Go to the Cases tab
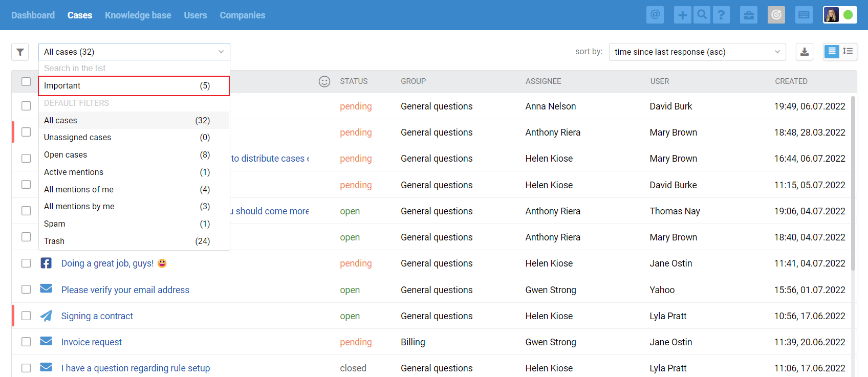This screenshot has height=377, width=868. pos(80,15)
